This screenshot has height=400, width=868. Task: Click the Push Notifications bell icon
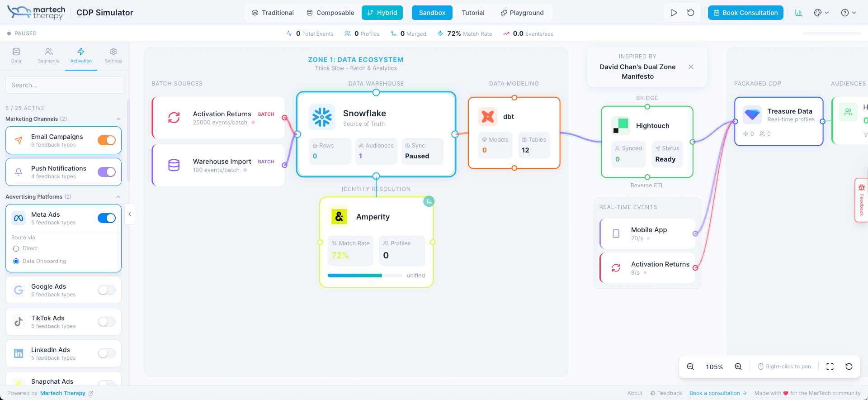pyautogui.click(x=19, y=172)
